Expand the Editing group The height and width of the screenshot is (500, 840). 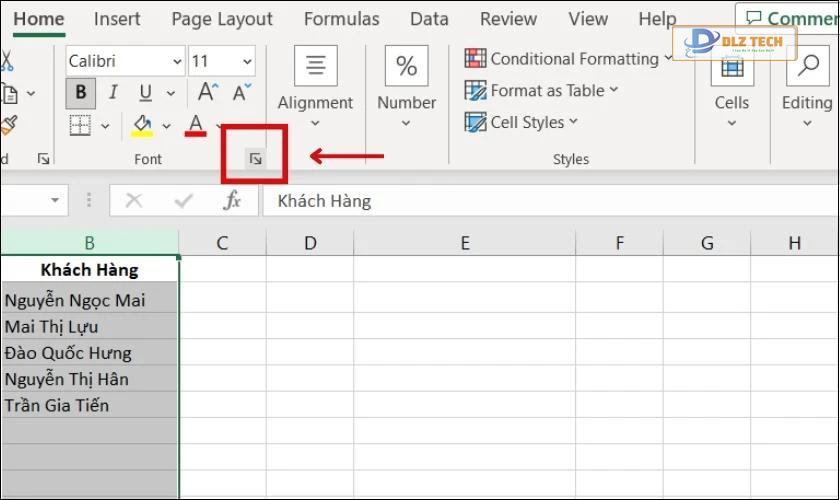coord(807,89)
